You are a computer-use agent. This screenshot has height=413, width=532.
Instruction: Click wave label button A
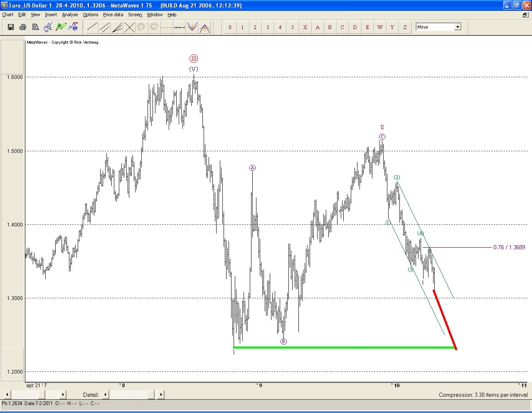(318, 27)
